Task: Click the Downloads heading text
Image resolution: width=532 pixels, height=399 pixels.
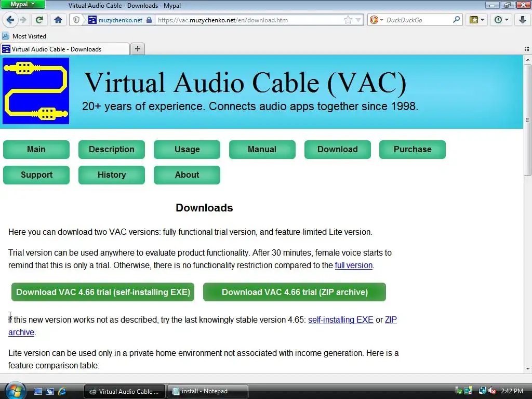Action: (x=204, y=208)
